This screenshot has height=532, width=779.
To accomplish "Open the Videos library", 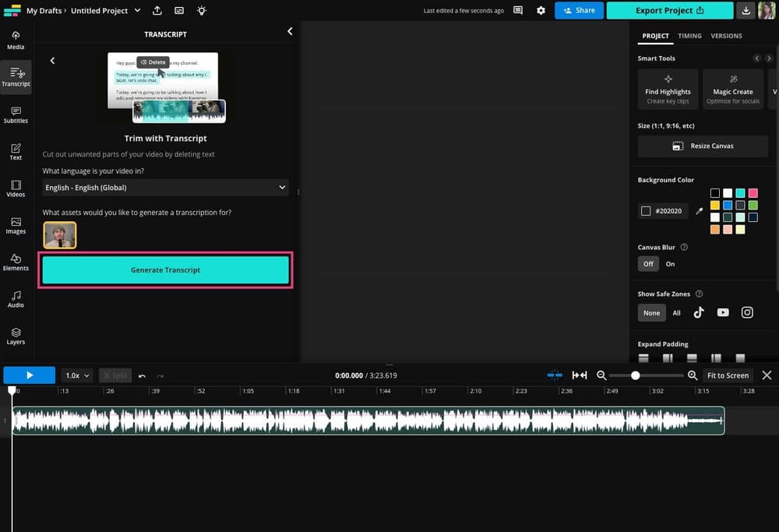I will (15, 188).
